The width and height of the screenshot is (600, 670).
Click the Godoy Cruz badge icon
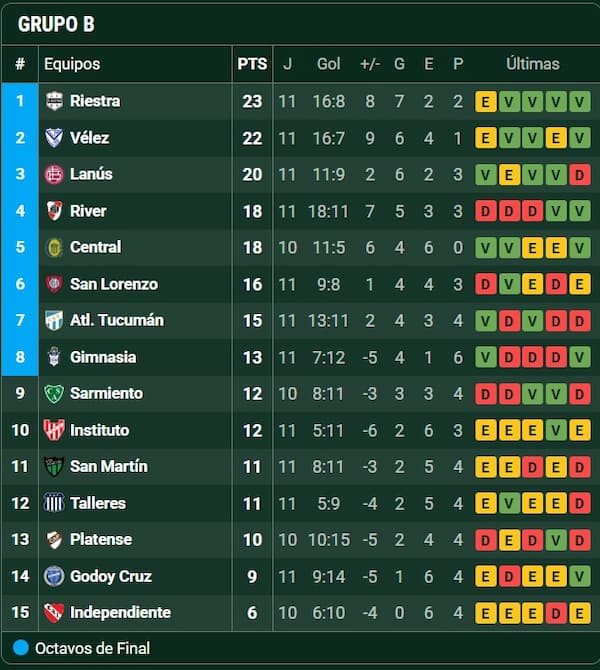coord(54,576)
